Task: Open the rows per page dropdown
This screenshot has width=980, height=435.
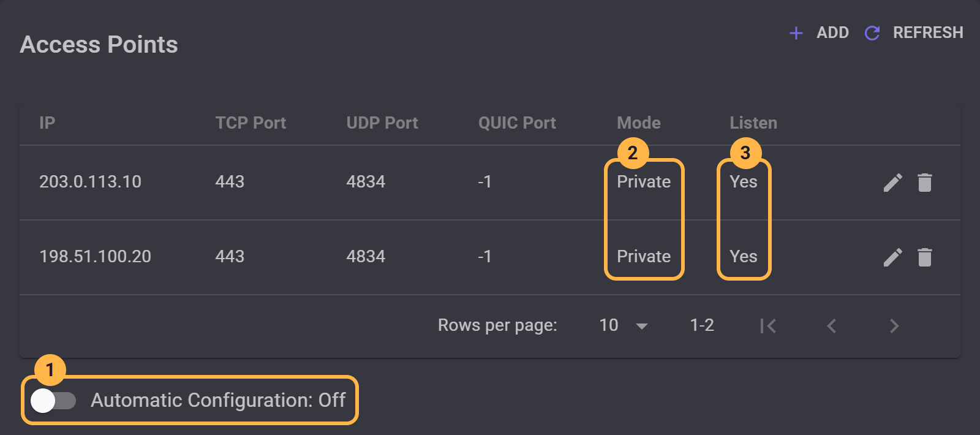Action: pos(624,325)
